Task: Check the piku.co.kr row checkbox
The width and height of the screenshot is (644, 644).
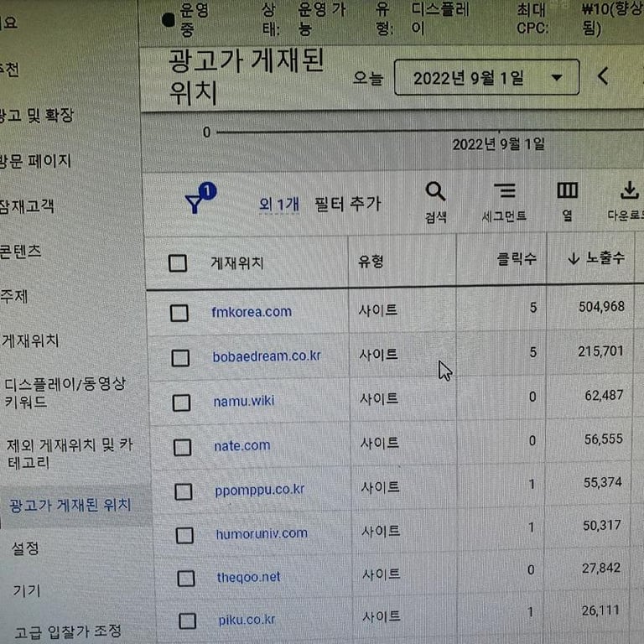Action: [x=187, y=621]
